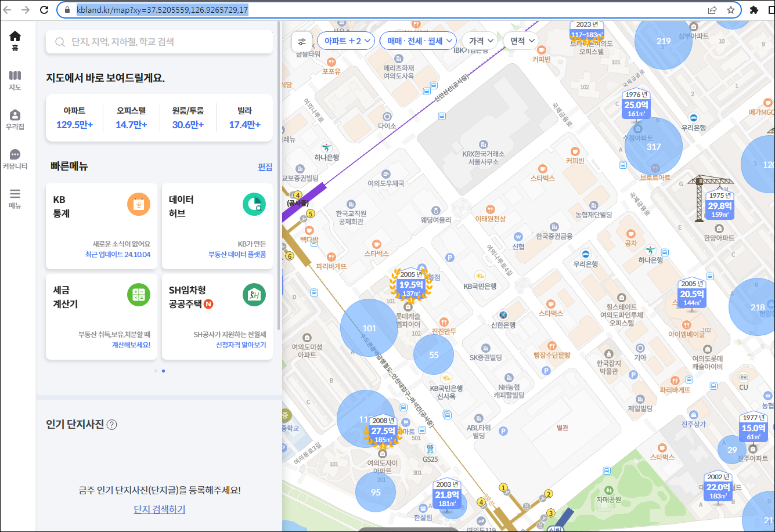This screenshot has height=532, width=775.
Task: Click the 편집 link beside 빠른메뉴
Action: [x=265, y=167]
